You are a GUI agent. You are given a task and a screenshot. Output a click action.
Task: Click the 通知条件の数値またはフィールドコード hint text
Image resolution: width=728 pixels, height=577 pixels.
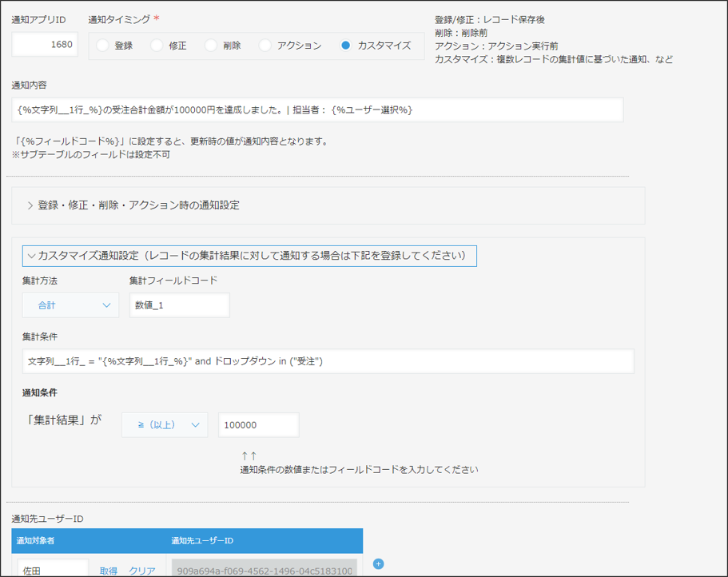359,470
